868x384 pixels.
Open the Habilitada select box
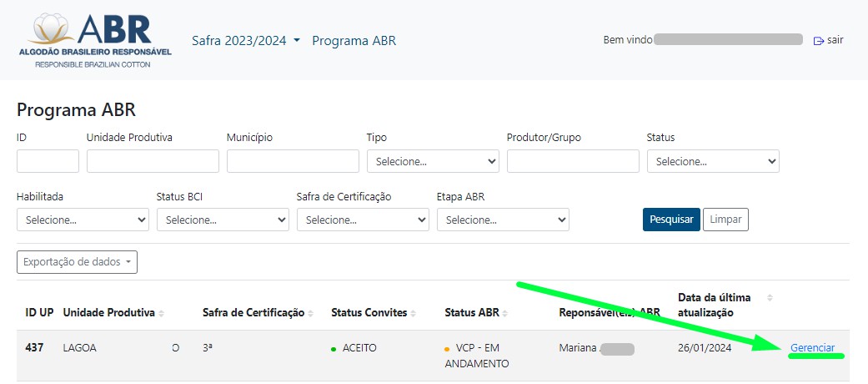(x=83, y=220)
